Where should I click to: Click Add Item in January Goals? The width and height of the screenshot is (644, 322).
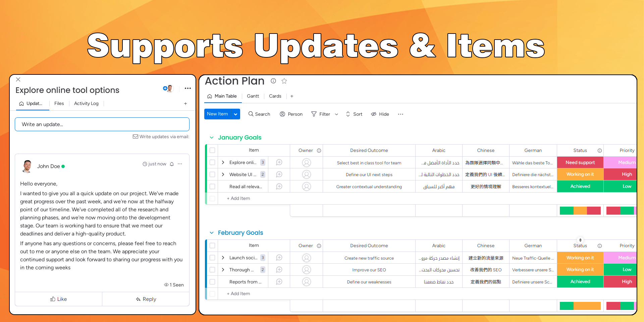pyautogui.click(x=238, y=199)
